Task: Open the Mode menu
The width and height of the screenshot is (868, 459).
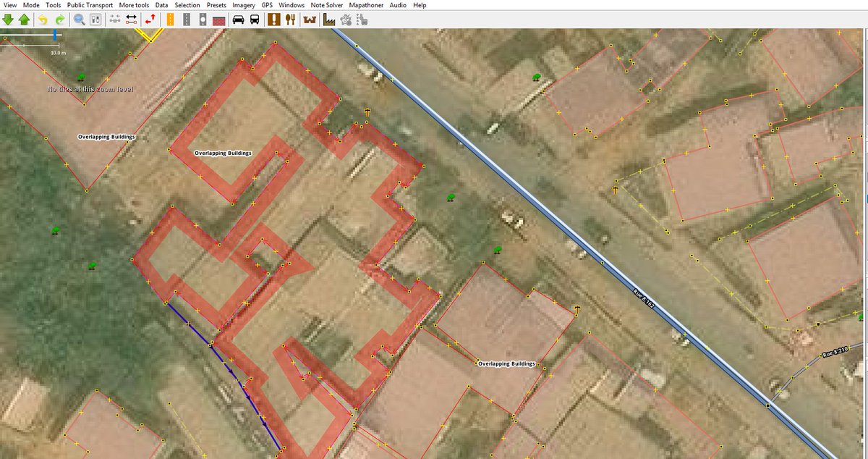Action: tap(31, 5)
